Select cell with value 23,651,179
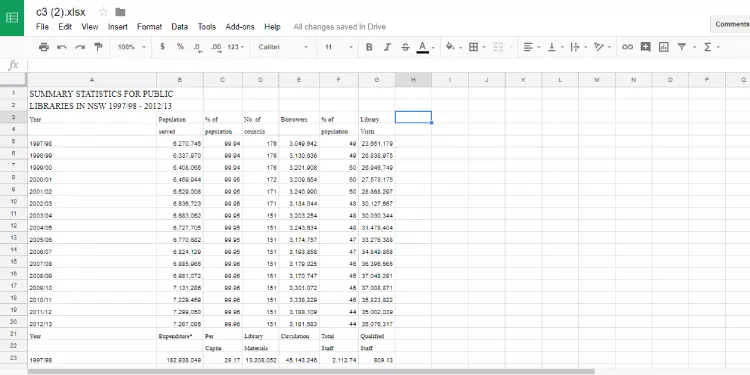 pyautogui.click(x=377, y=142)
